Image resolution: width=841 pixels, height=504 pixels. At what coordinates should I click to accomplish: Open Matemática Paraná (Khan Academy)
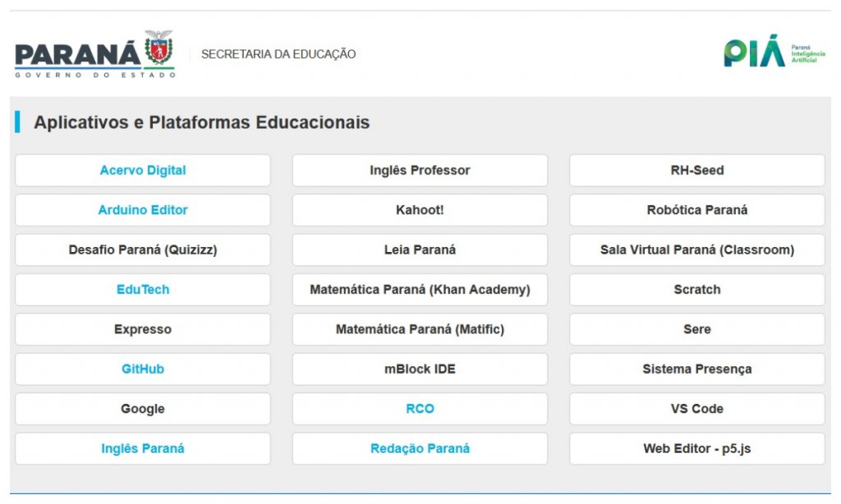click(420, 290)
